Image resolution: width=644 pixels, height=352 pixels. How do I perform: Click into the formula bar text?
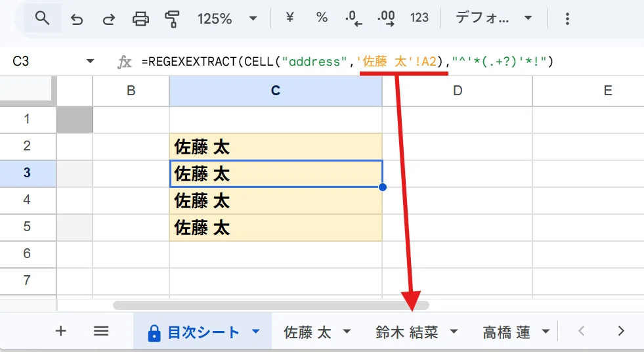(347, 62)
